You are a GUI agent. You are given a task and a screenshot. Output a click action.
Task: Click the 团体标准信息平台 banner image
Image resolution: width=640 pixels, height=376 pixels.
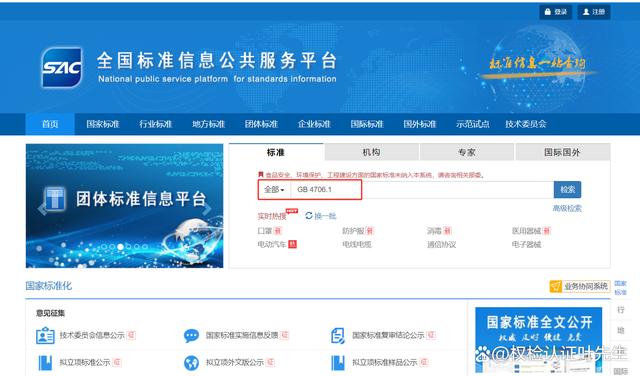pyautogui.click(x=124, y=206)
